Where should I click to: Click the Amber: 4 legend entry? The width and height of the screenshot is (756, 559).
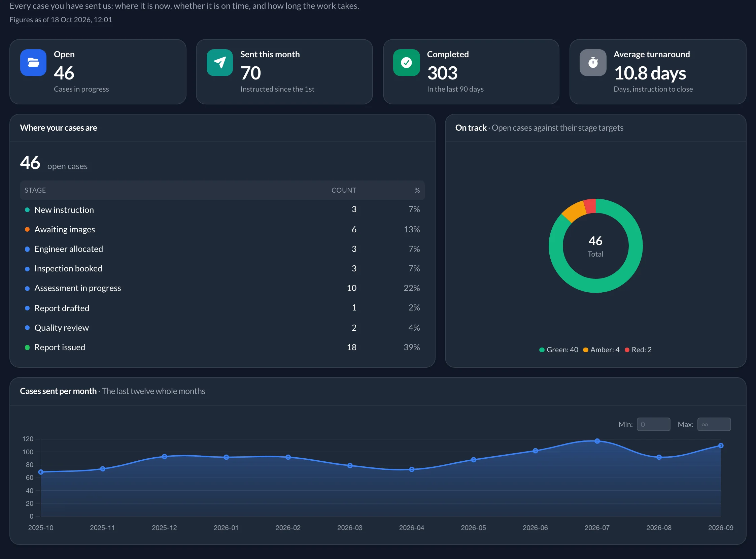click(602, 350)
